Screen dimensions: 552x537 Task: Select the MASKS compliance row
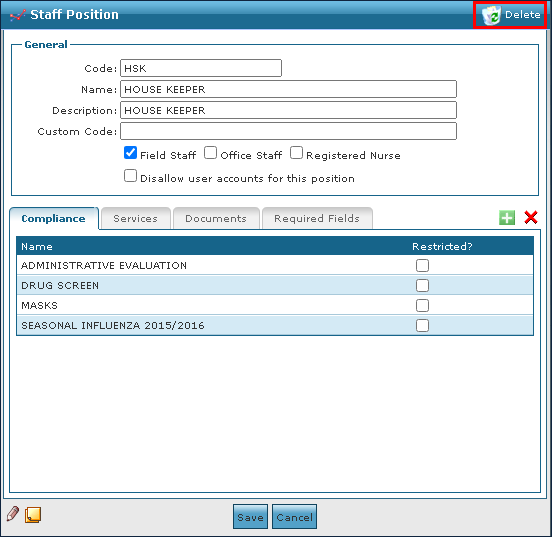coord(275,305)
